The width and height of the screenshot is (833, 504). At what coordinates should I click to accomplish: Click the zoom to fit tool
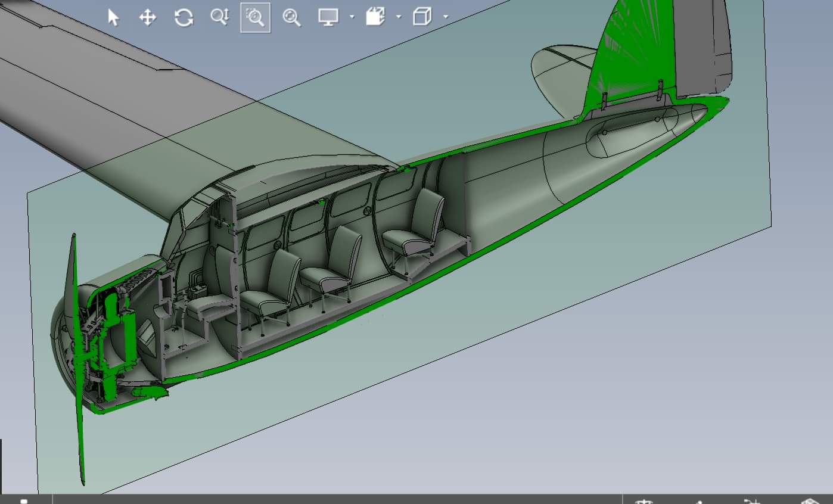(291, 17)
